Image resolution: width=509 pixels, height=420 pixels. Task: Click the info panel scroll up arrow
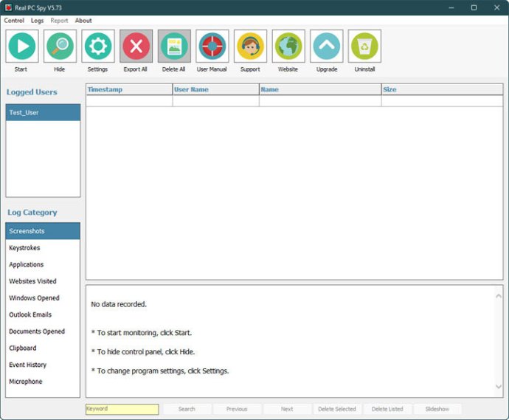pyautogui.click(x=498, y=296)
